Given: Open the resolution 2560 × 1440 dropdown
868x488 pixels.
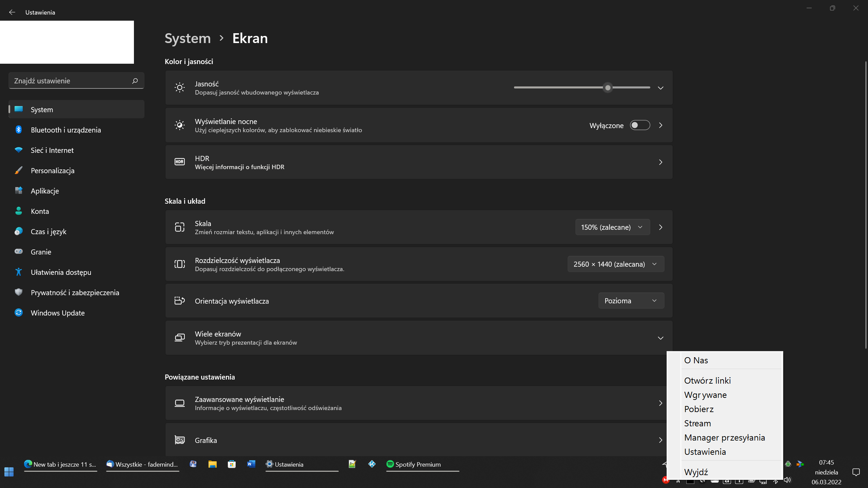Looking at the screenshot, I should click(x=615, y=264).
